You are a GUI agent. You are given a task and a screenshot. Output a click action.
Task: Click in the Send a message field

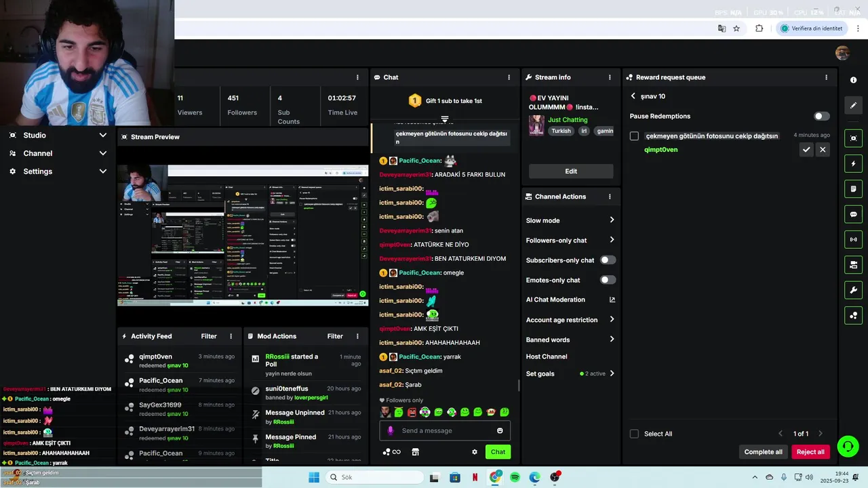tap(445, 430)
